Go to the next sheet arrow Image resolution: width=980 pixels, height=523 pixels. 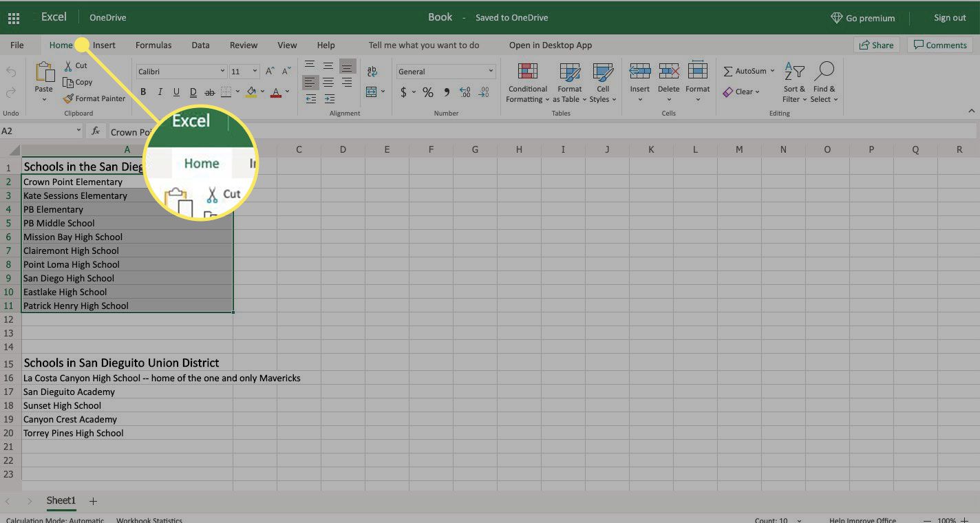click(30, 501)
